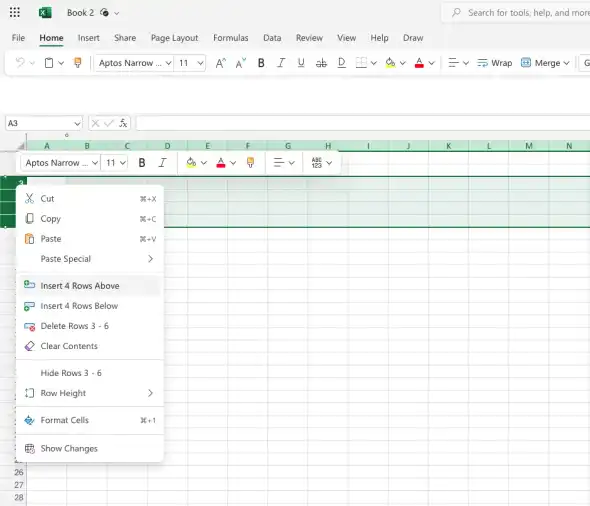Click the clipboard Paste icon in the ribbon
This screenshot has width=590, height=506.
coord(49,62)
